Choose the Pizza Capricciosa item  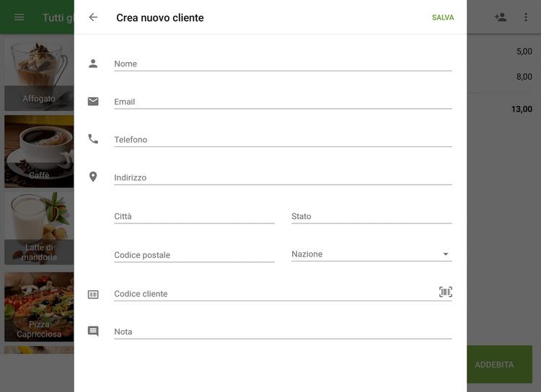click(39, 306)
